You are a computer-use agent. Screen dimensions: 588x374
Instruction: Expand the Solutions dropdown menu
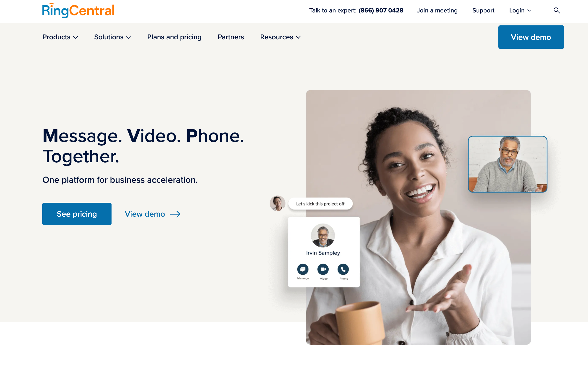tap(113, 37)
